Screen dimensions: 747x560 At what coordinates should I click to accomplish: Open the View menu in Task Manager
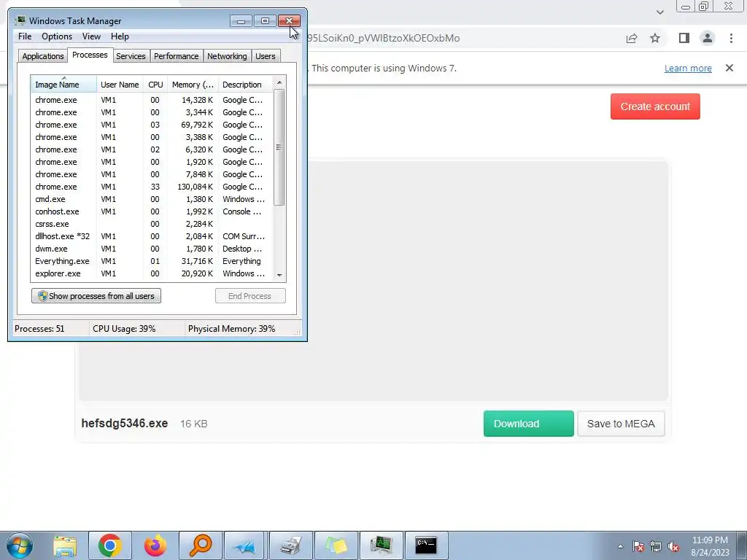click(91, 36)
